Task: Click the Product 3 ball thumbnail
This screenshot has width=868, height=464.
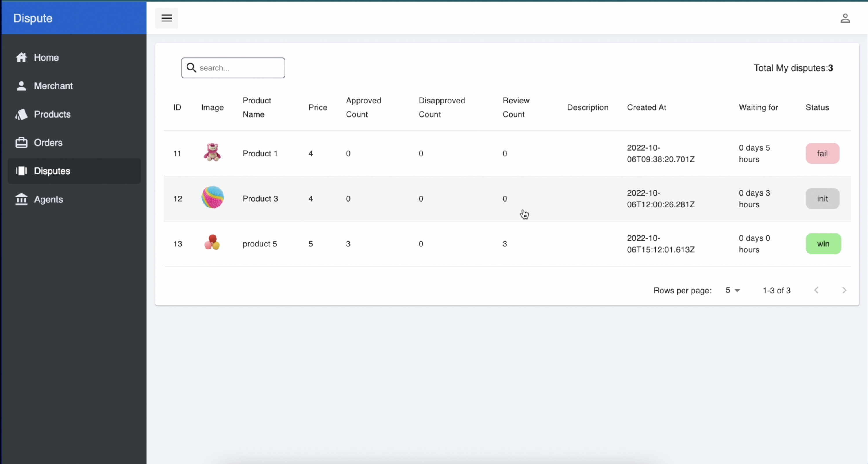Action: [x=212, y=198]
